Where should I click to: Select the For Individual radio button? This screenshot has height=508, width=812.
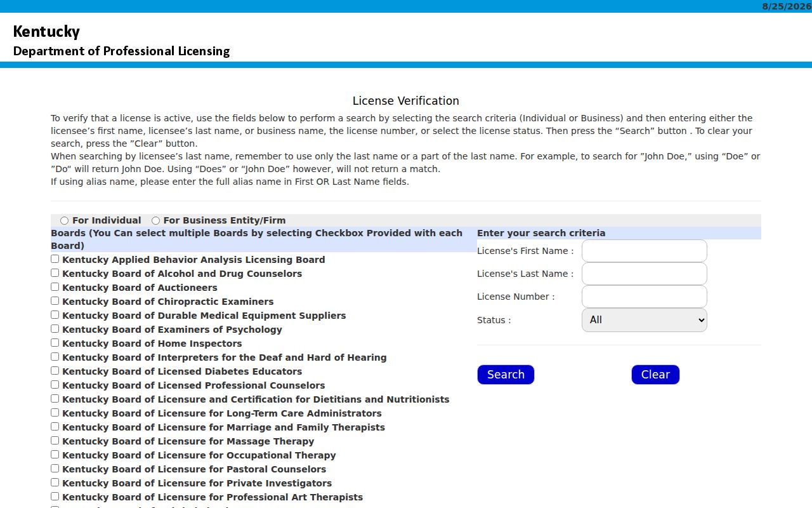coord(64,221)
